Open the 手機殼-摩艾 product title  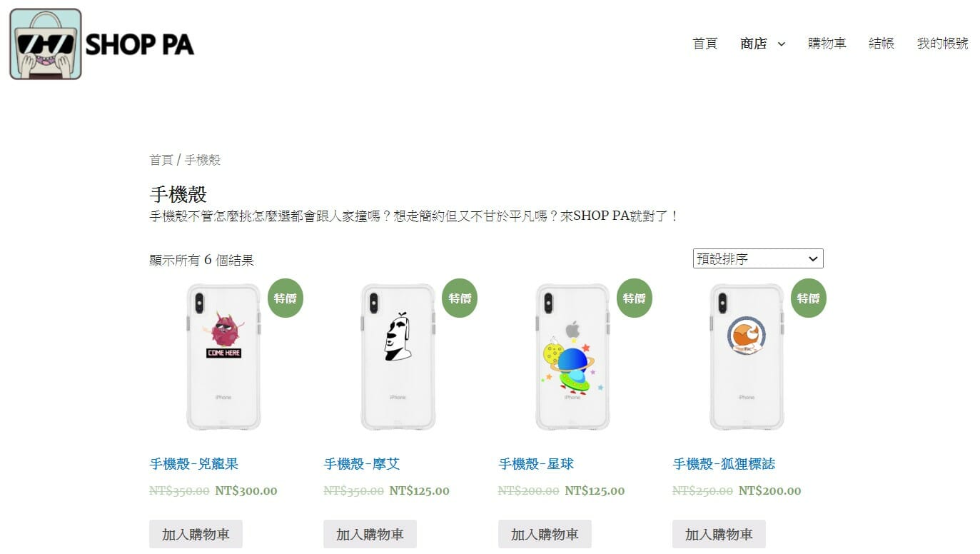click(362, 464)
